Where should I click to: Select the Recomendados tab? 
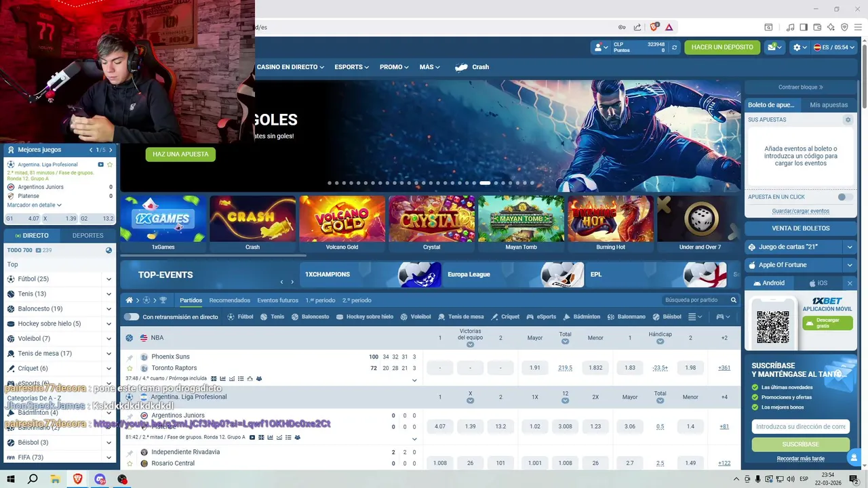[229, 300]
